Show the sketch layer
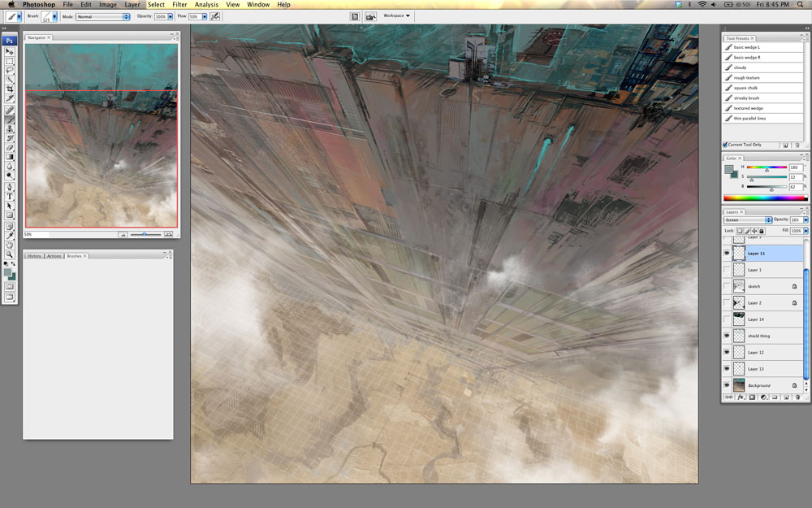 coord(727,286)
